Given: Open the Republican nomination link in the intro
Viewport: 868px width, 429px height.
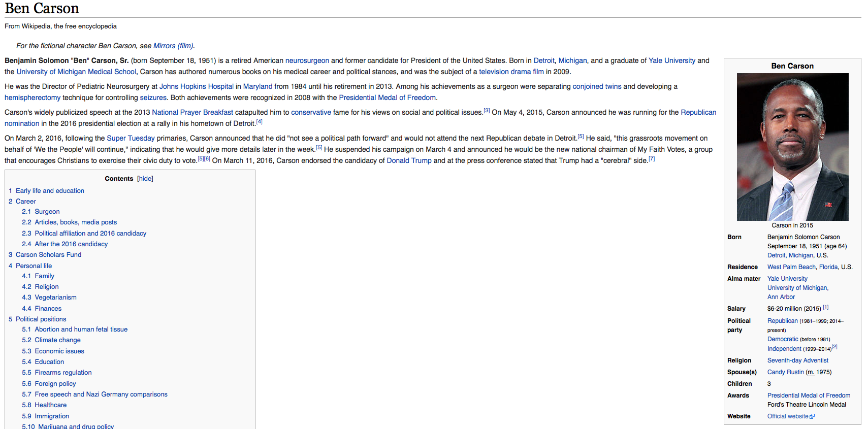Looking at the screenshot, I should pos(698,112).
